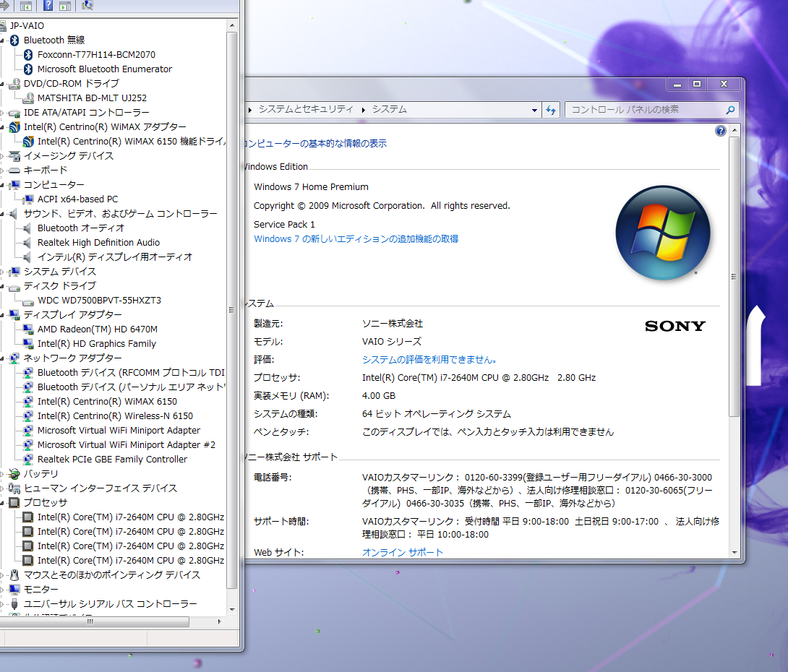Select the システム breadcrumb item
The width and height of the screenshot is (788, 672).
click(390, 110)
